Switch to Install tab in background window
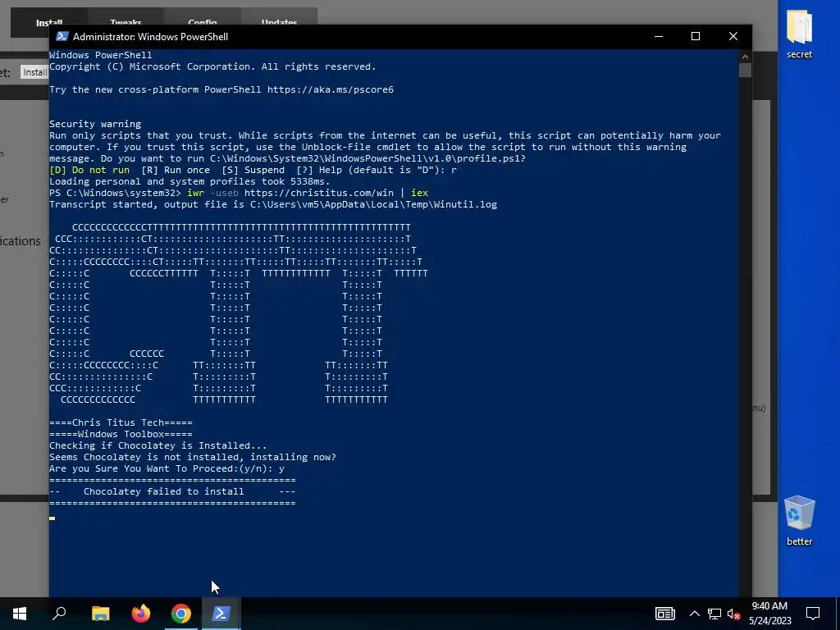840x630 pixels. (48, 23)
